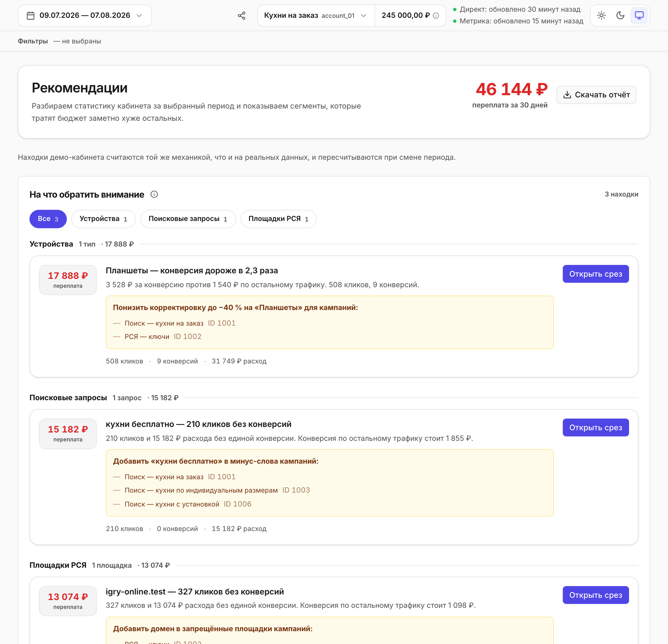This screenshot has width=668, height=644.
Task: Click the 245 000,00 ₽ balance field
Action: (410, 16)
